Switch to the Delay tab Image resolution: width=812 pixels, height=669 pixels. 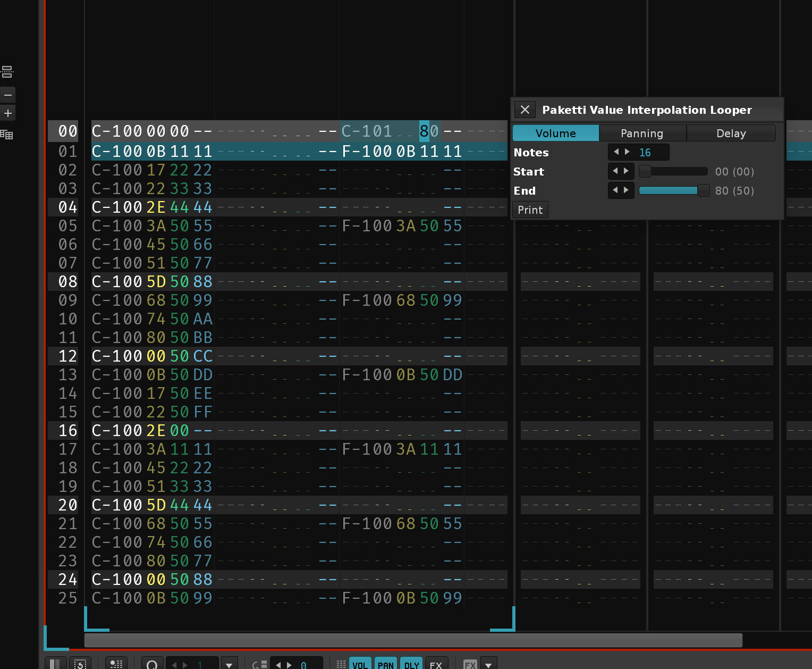[731, 133]
